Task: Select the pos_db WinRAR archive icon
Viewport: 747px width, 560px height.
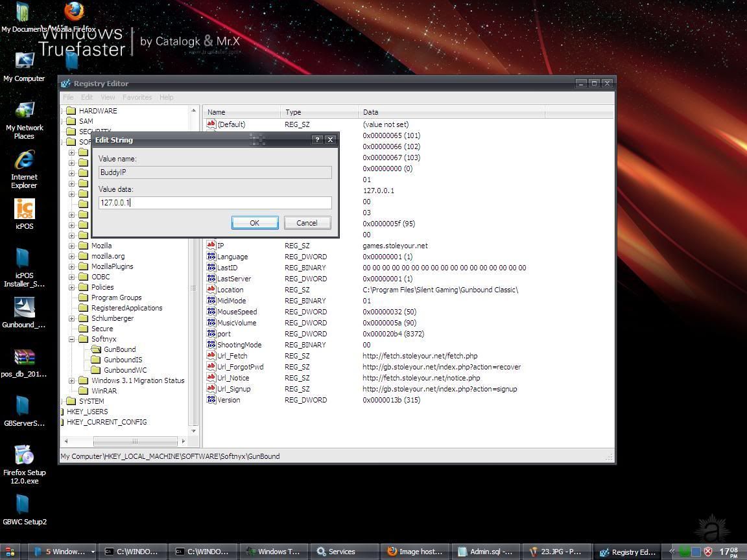Action: pyautogui.click(x=24, y=357)
